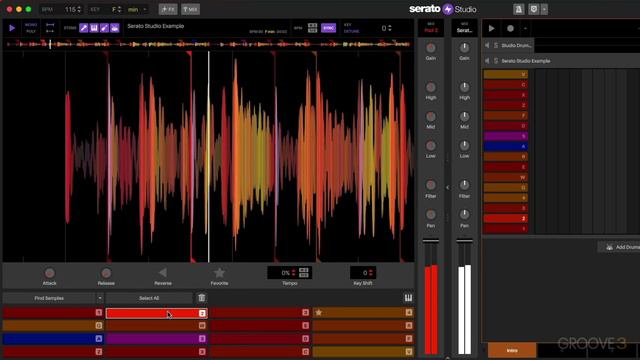Open the dropdown arrow next to Find Samples
This screenshot has height=360, width=640.
[100, 298]
